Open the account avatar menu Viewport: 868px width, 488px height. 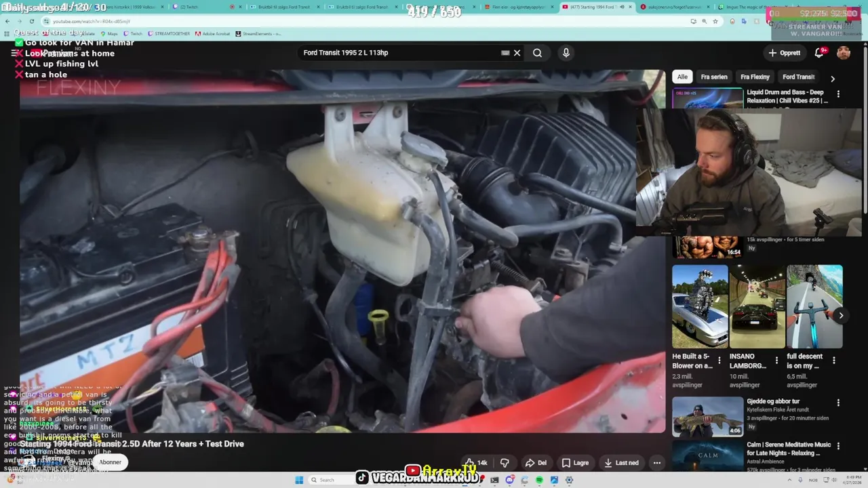click(x=844, y=53)
